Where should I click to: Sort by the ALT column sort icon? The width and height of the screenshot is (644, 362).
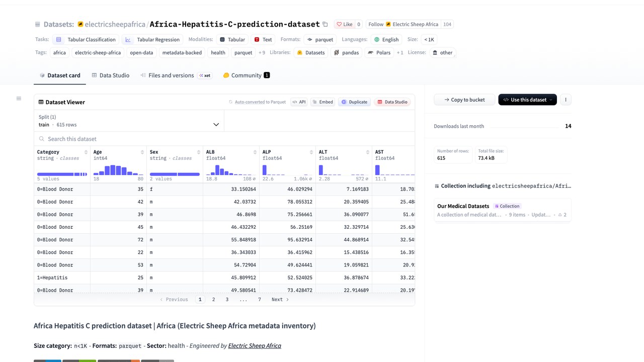367,152
